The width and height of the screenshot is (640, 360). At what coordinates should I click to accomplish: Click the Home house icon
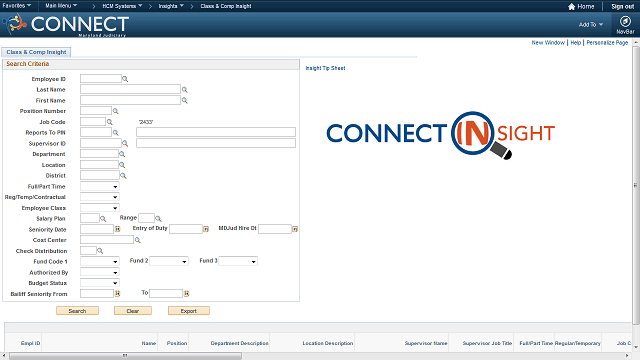pos(571,7)
